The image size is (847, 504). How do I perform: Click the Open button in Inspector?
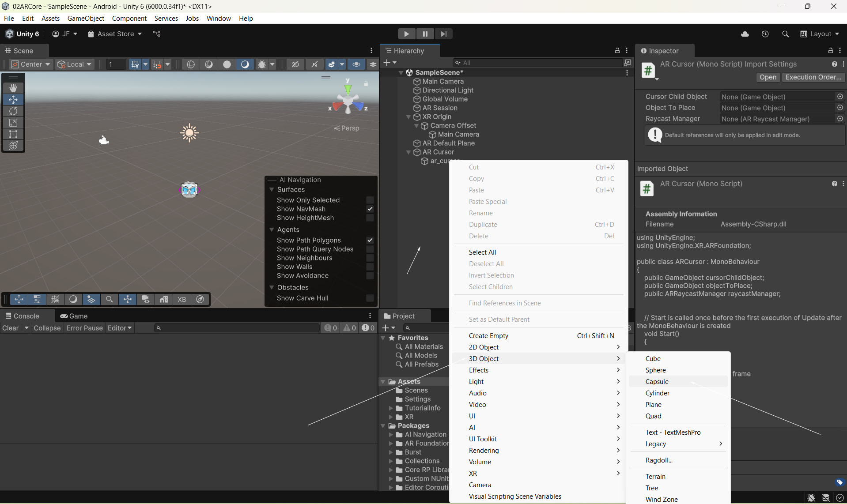[768, 77]
